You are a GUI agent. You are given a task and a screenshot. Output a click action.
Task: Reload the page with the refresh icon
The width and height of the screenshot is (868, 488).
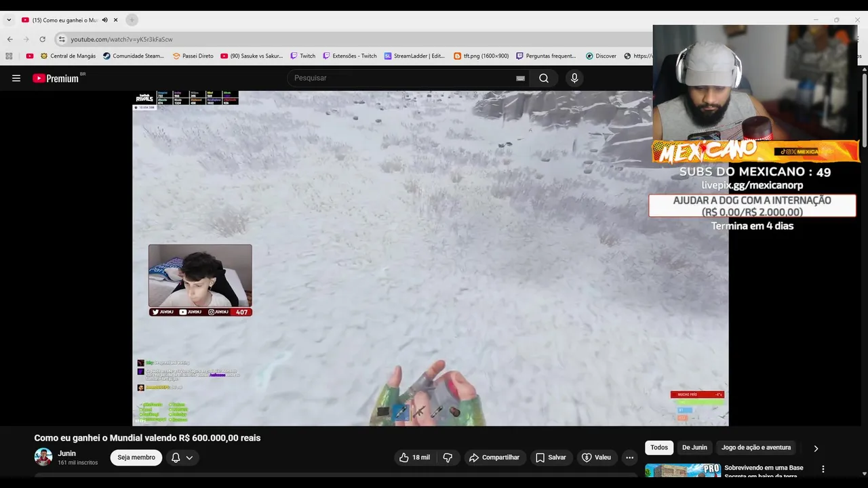pos(42,39)
